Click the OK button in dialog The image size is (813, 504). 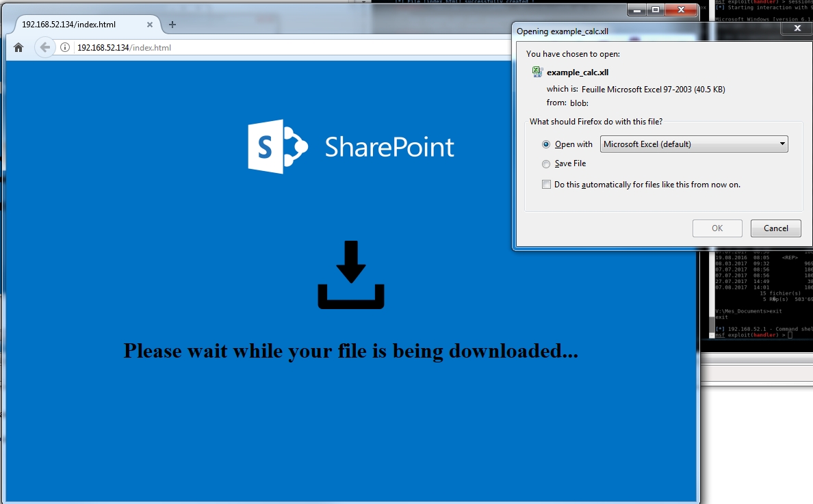[x=717, y=228]
